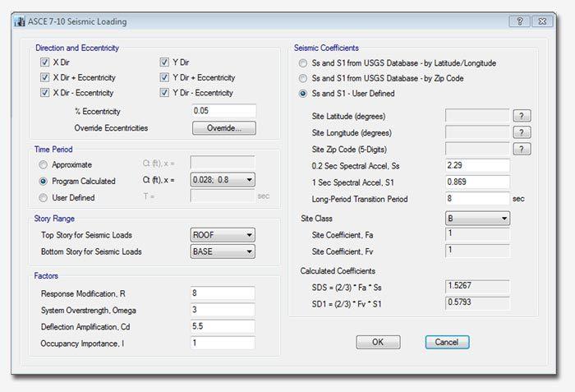Toggle Y Dir - Eccentricity checkbox
The image size is (575, 392).
(x=164, y=93)
